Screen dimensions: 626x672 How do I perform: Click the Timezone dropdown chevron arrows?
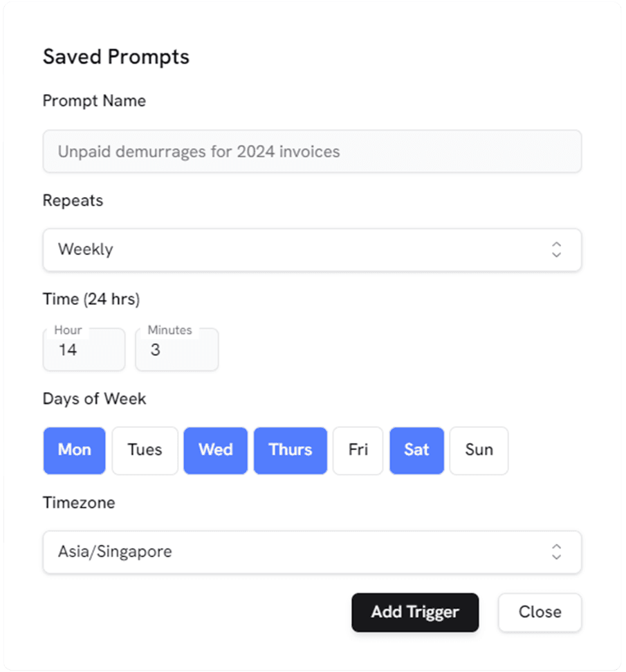[x=556, y=552]
